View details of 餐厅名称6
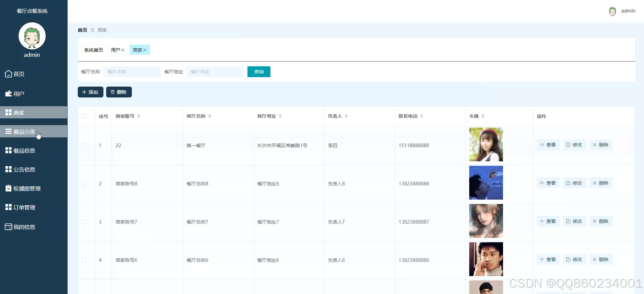The height and width of the screenshot is (294, 644). pyautogui.click(x=548, y=259)
